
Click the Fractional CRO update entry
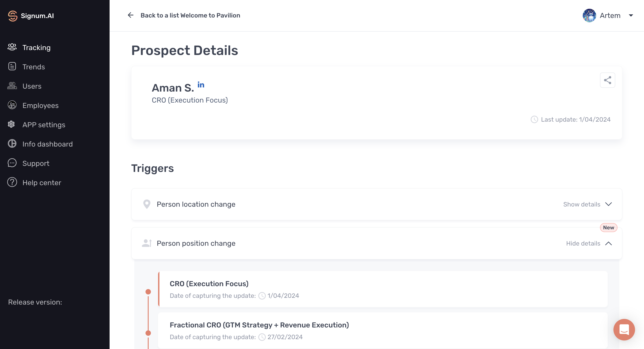click(x=259, y=325)
